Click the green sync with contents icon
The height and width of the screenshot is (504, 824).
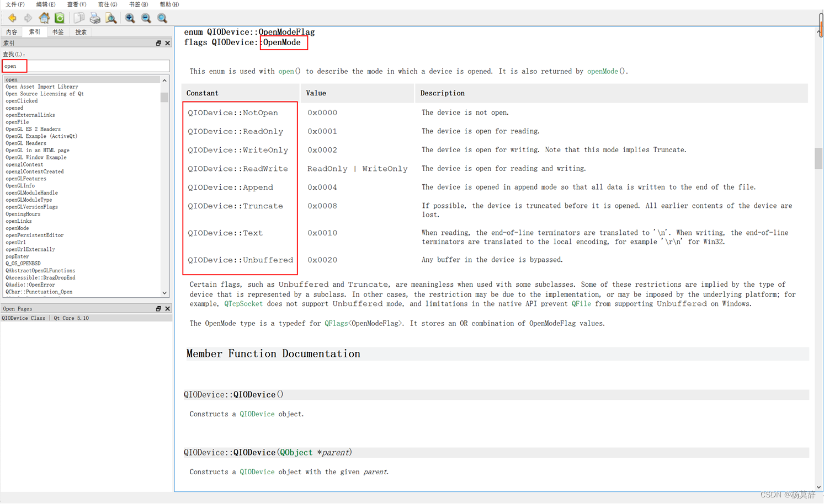pos(60,18)
